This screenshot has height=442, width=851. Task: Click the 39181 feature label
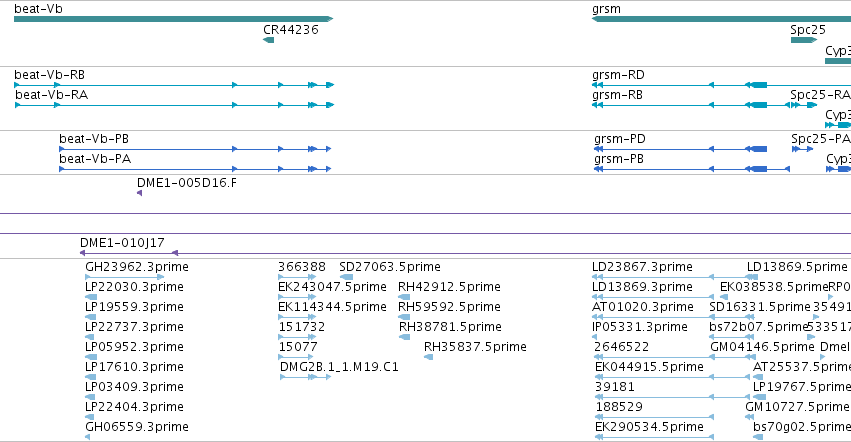(x=615, y=387)
